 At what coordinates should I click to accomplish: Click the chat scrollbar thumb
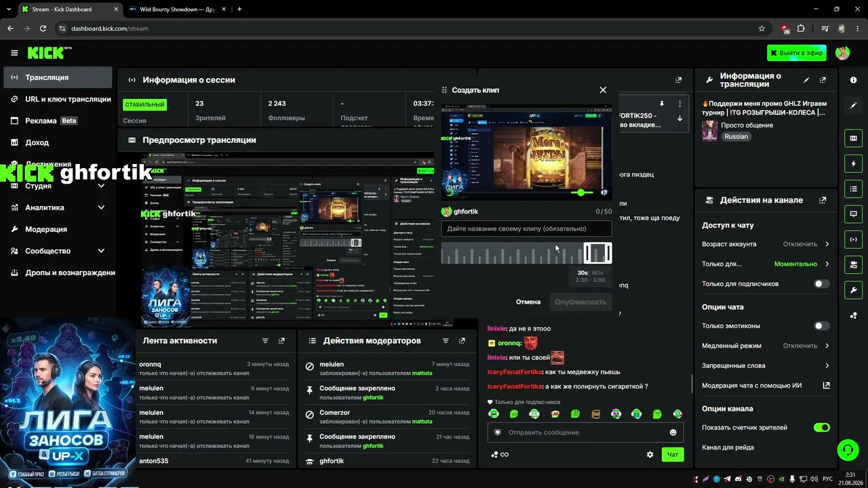click(692, 384)
